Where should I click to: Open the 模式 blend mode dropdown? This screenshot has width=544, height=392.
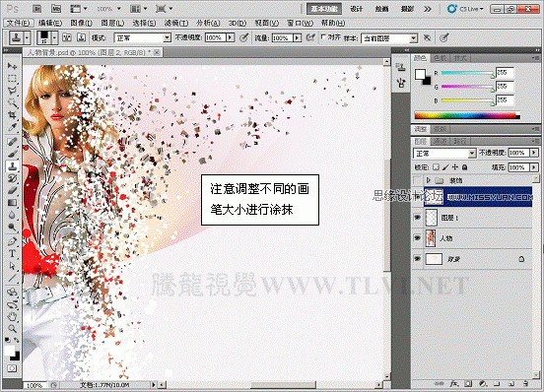(143, 37)
